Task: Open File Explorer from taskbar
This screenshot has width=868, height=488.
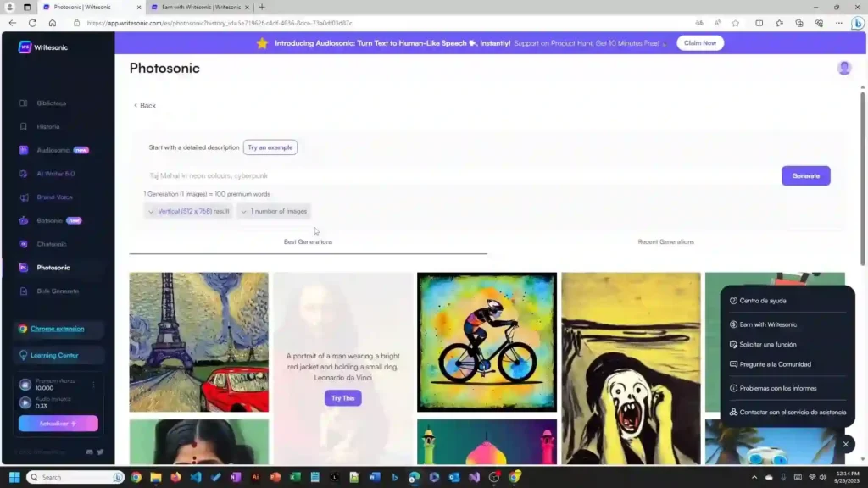Action: pyautogui.click(x=156, y=477)
